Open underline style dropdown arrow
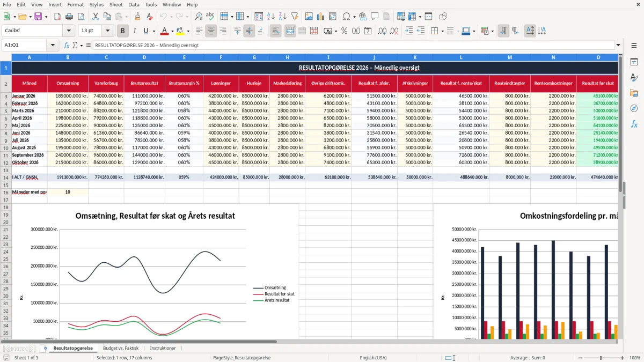 (153, 31)
